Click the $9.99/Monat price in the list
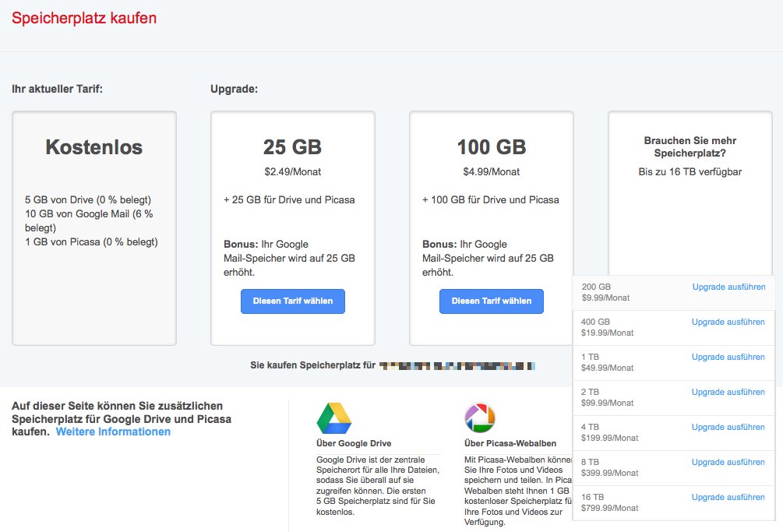This screenshot has width=783, height=532. pos(605,298)
